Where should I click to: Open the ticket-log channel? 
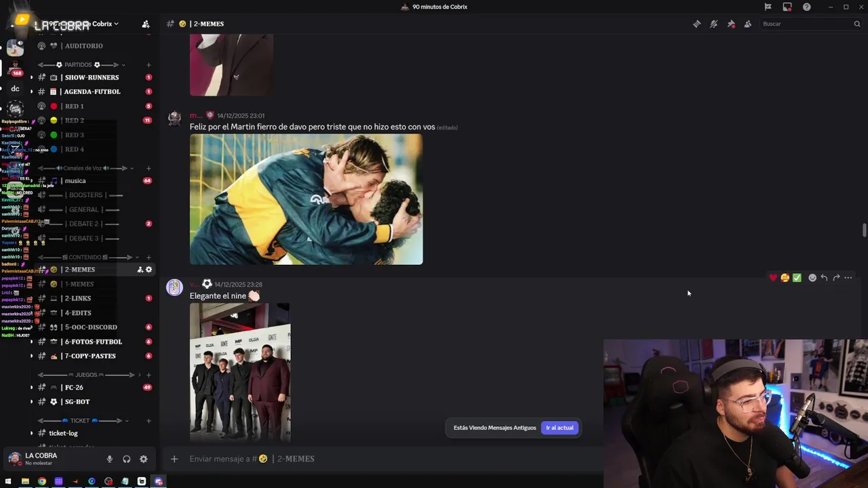point(63,433)
